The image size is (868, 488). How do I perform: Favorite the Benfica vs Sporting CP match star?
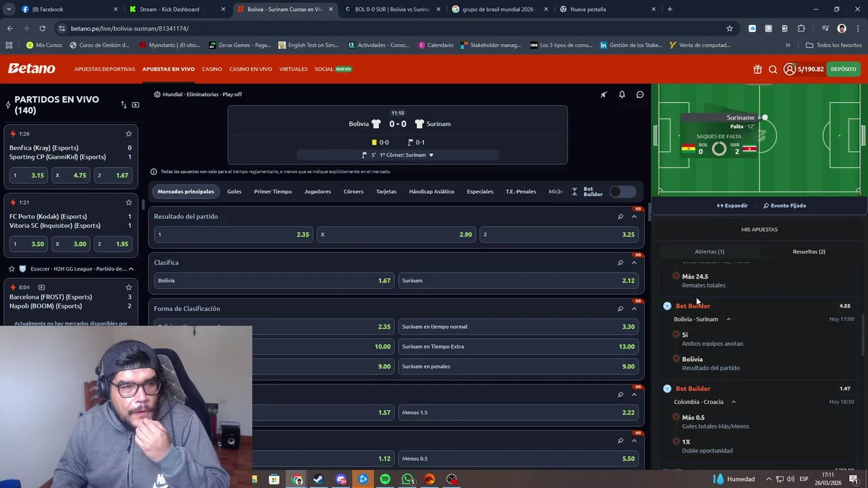click(129, 134)
